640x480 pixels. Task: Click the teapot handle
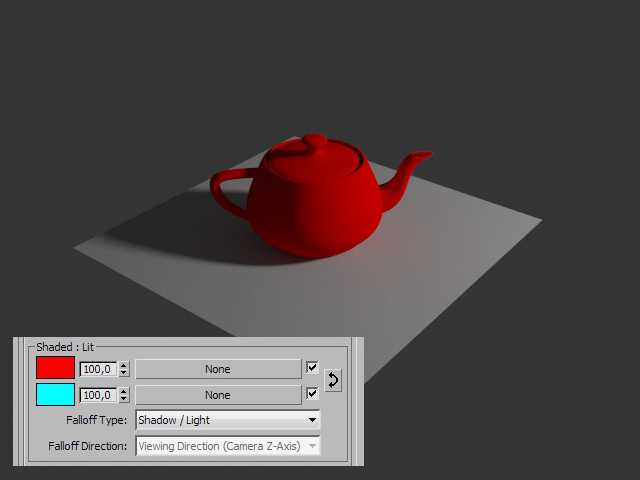click(225, 193)
